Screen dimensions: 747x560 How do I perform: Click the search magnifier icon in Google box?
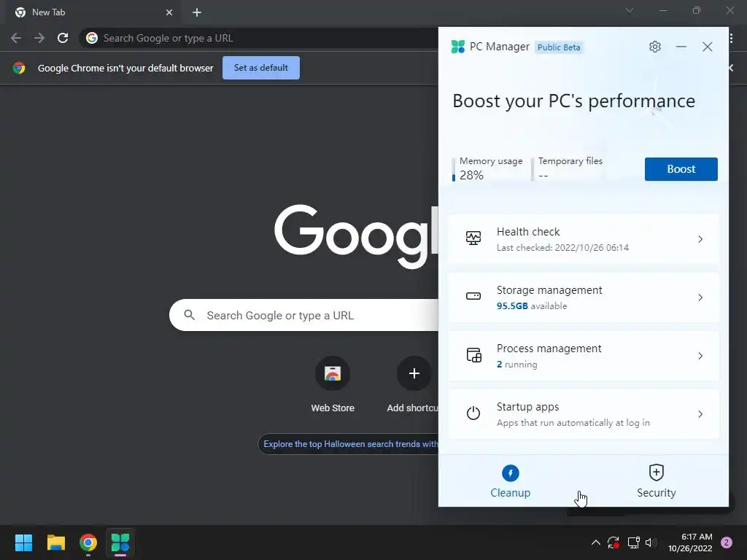tap(189, 315)
